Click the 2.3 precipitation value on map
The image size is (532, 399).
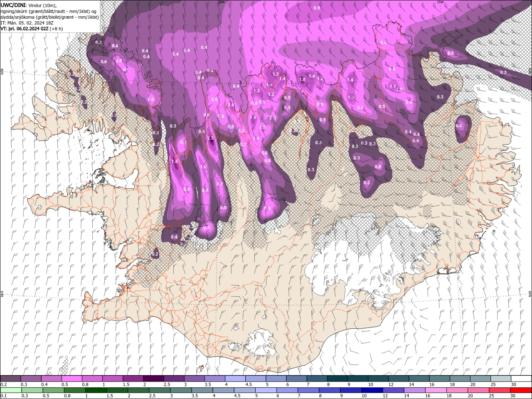[210, 138]
